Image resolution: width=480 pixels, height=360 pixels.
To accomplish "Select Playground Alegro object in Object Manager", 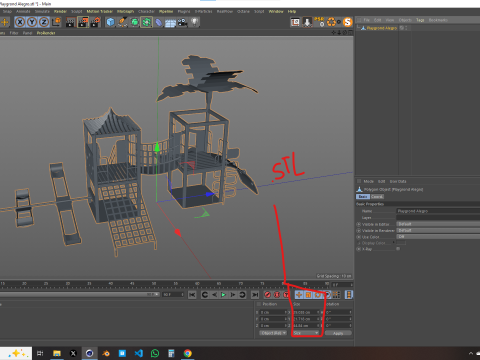I will click(x=382, y=28).
